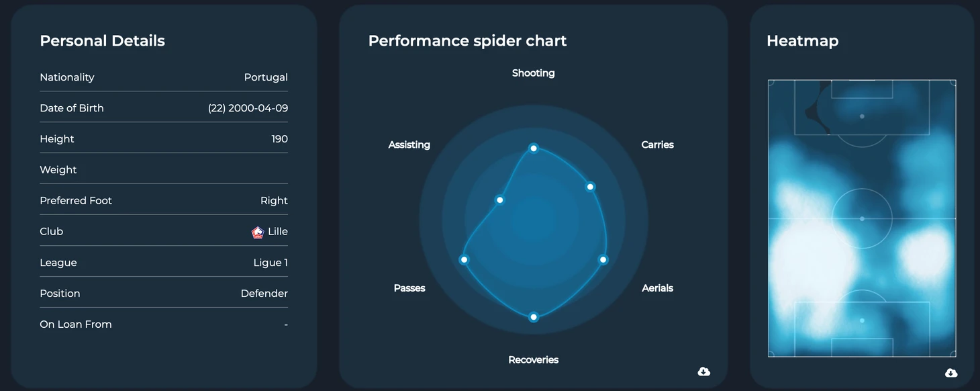The height and width of the screenshot is (391, 980).
Task: Click the Passes axis label
Action: click(409, 288)
